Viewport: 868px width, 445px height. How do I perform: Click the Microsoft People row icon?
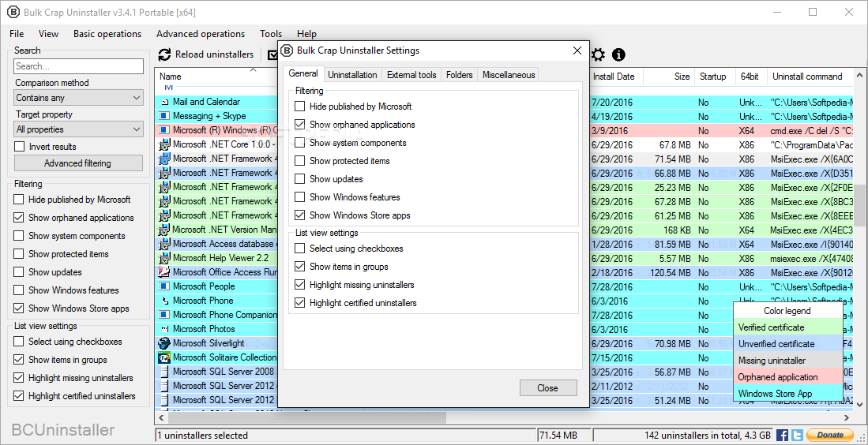pos(163,286)
